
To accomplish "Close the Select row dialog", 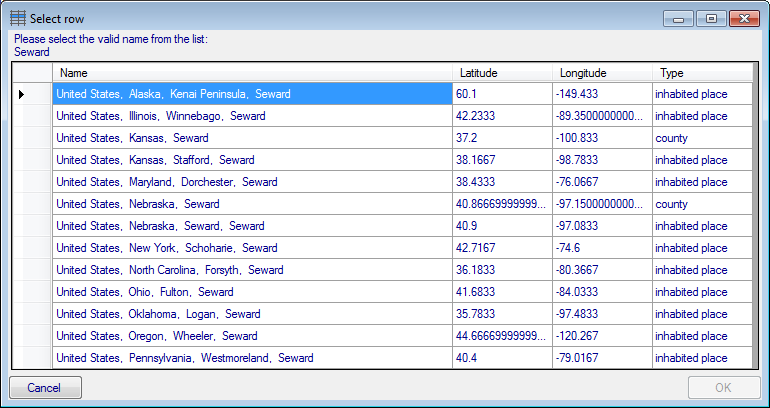I will [x=742, y=18].
